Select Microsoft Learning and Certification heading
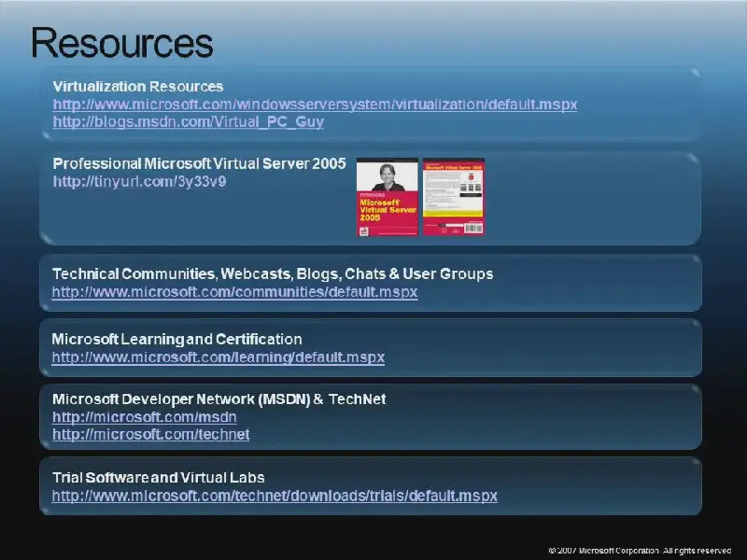This screenshot has width=747, height=560. pyautogui.click(x=176, y=339)
